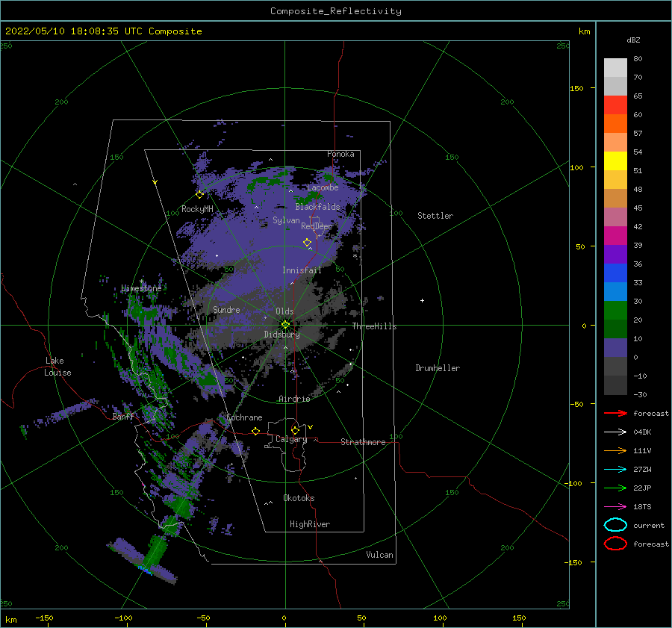Click the cyan 'current' ellipse legend icon
The width and height of the screenshot is (672, 628).
point(615,525)
